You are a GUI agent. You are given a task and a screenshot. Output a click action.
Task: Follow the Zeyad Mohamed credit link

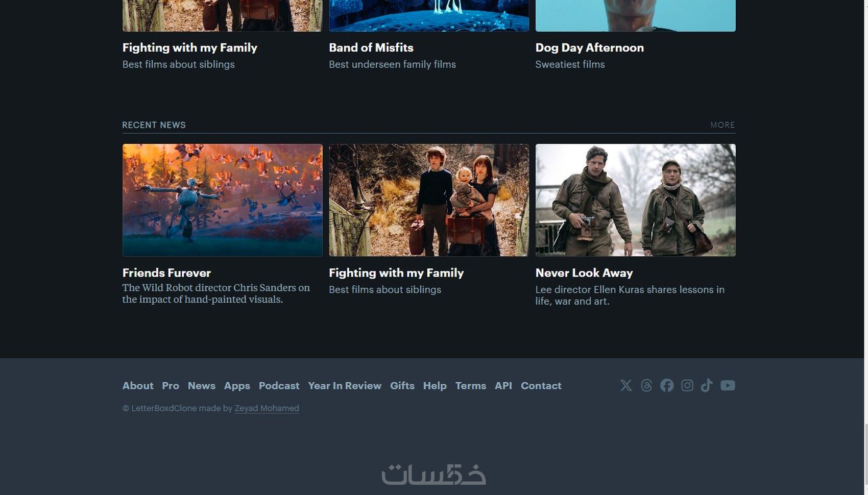click(267, 408)
